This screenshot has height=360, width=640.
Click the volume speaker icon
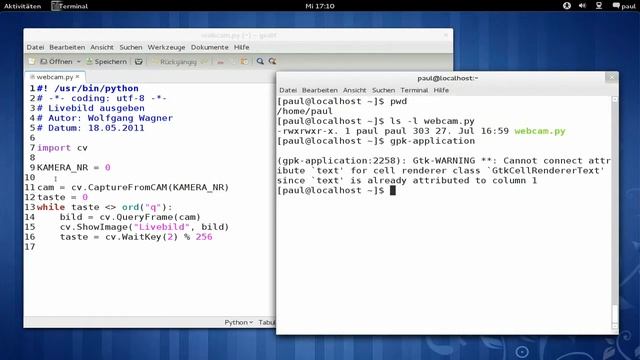click(582, 6)
